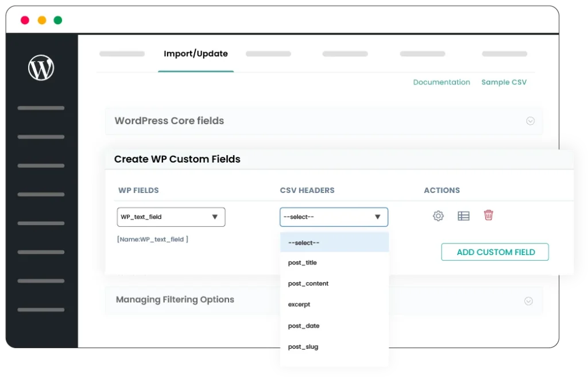Click the WordPress logo in the sidebar

pos(40,67)
